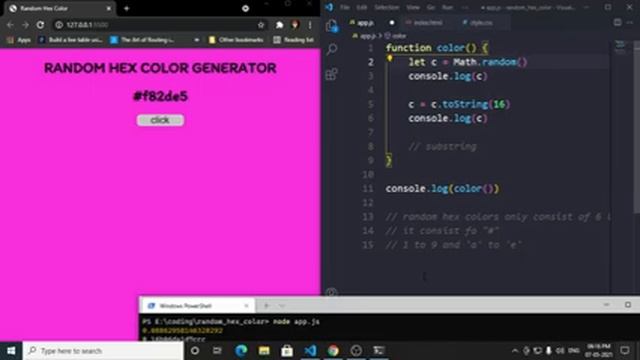Bookmark this page with the star icon
The height and width of the screenshot is (360, 640).
point(261,25)
